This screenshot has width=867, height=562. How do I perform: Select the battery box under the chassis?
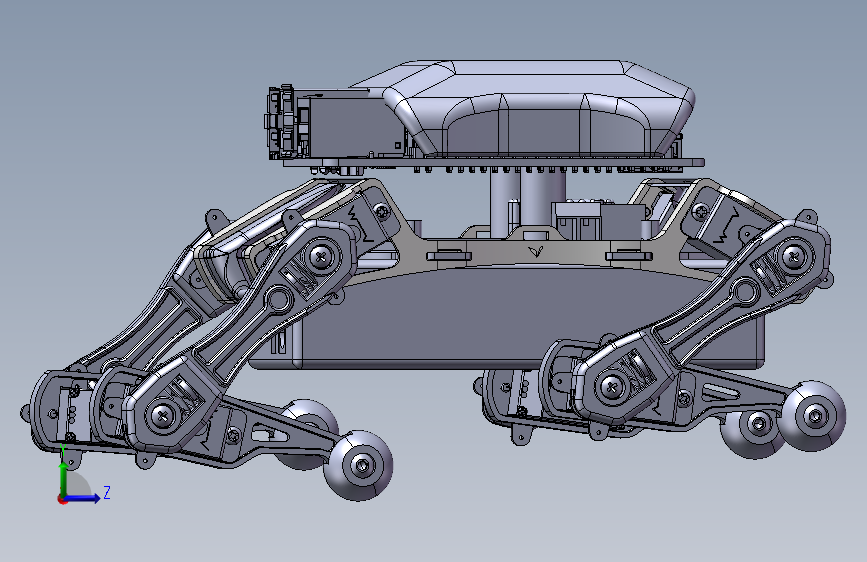[x=506, y=318]
